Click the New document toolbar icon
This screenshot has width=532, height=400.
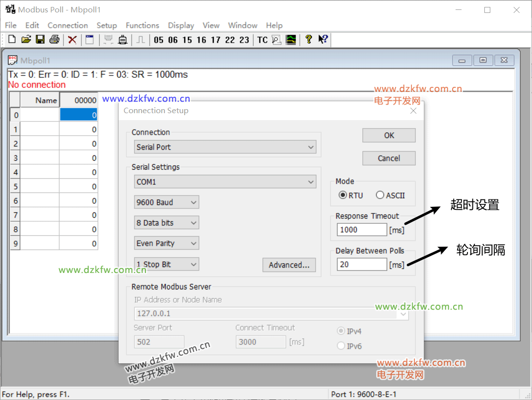click(12, 40)
